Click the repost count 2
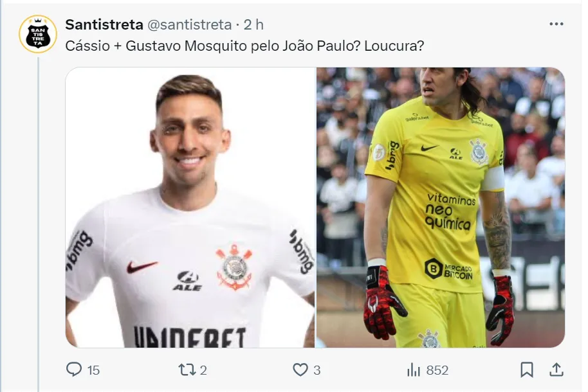 click(x=203, y=370)
